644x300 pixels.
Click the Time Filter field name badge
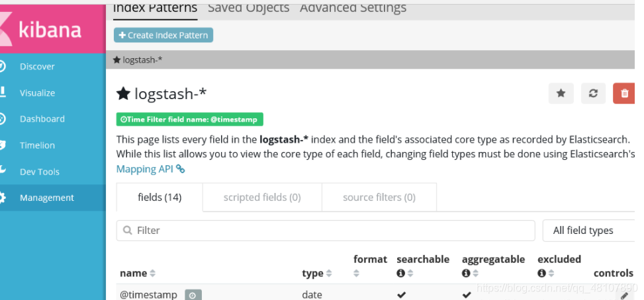190,120
